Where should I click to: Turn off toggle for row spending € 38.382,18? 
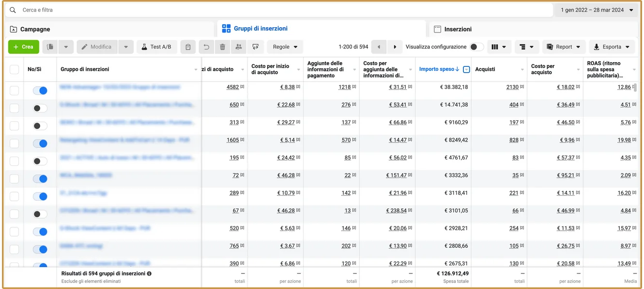40,91
